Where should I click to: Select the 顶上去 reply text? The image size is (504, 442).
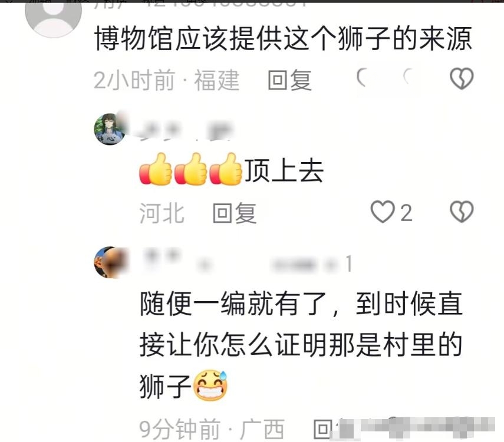pos(284,170)
